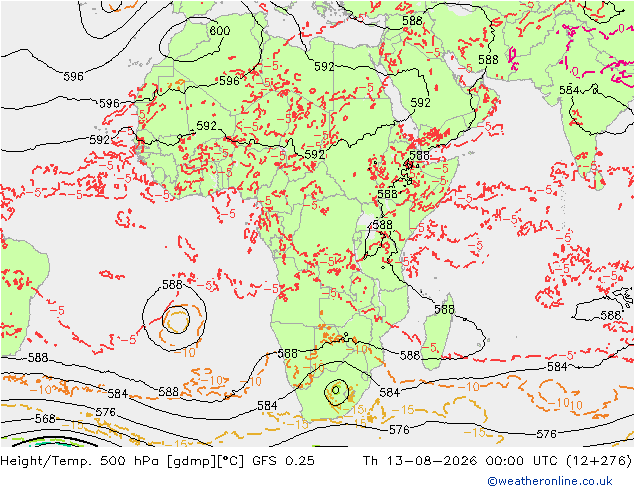Click the 588 label over Iran
The width and height of the screenshot is (634, 490).
(x=488, y=60)
